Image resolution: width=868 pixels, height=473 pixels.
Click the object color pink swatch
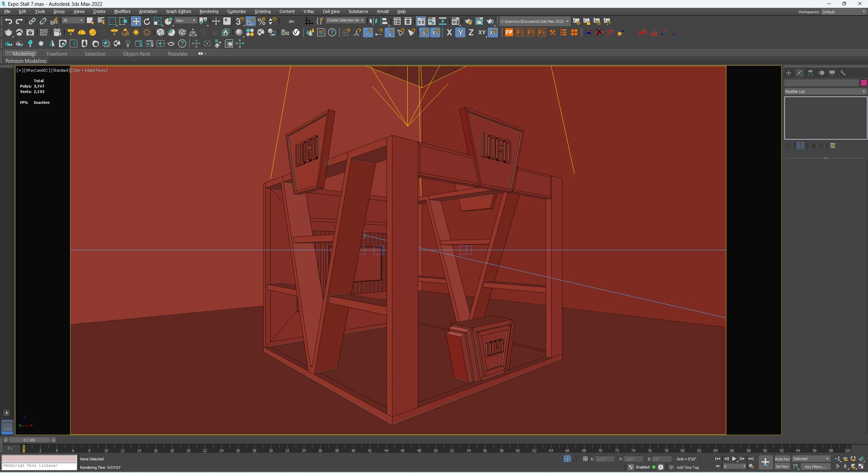pyautogui.click(x=863, y=83)
